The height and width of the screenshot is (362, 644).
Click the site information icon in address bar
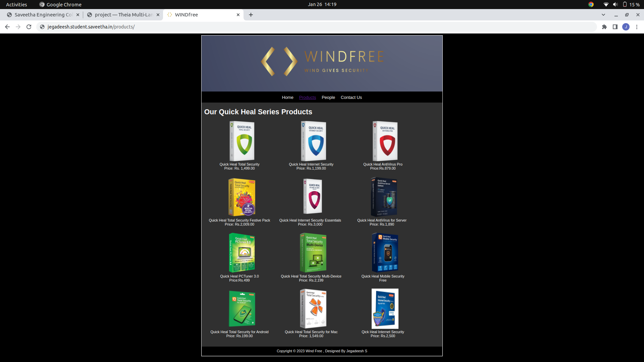[42, 27]
